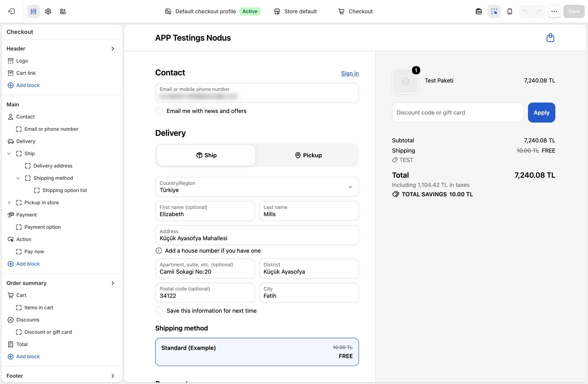The image size is (588, 384).
Task: Click the Test Paketi product thumbnail
Action: (x=405, y=81)
